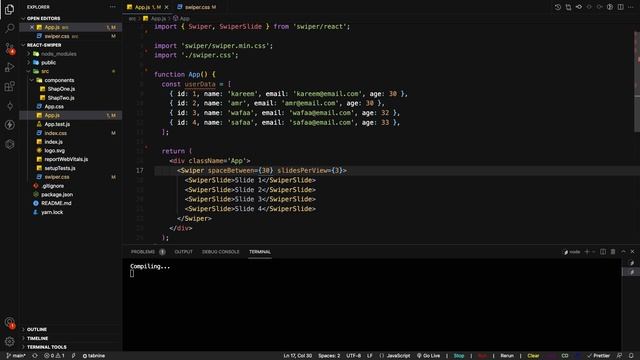Viewport: 640px width, 360px height.
Task: Click the main branch indicator
Action: 16,356
